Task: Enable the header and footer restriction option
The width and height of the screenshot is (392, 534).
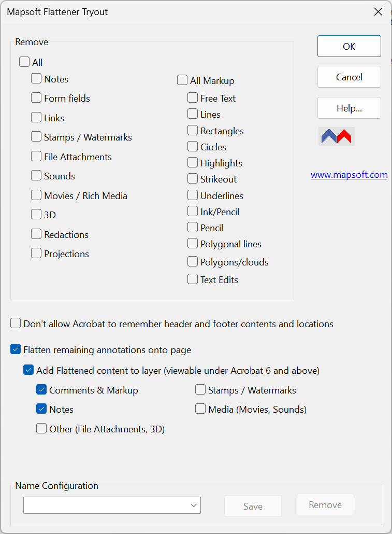Action: (x=15, y=322)
